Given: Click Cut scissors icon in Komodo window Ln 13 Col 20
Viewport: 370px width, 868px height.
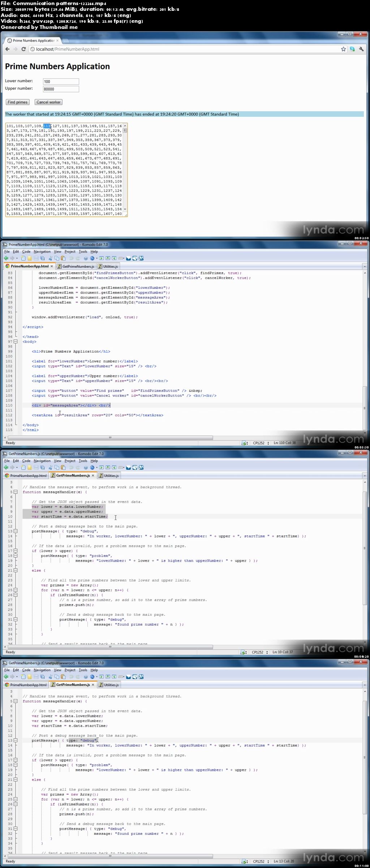Looking at the screenshot, I should (x=50, y=676).
